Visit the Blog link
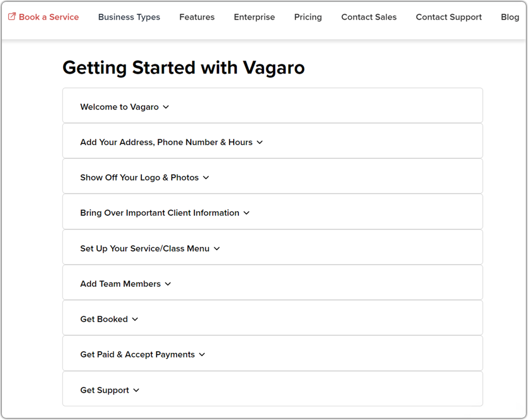This screenshot has height=420, width=528. point(510,17)
